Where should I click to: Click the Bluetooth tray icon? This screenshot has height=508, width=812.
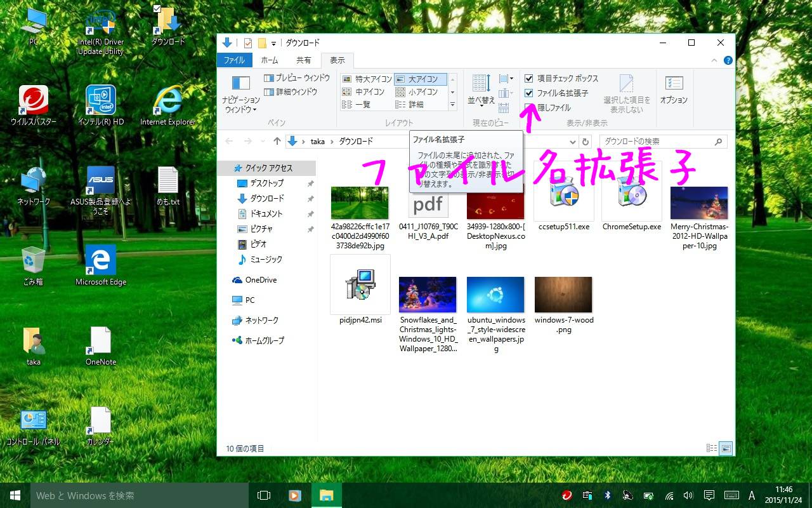coord(607,495)
